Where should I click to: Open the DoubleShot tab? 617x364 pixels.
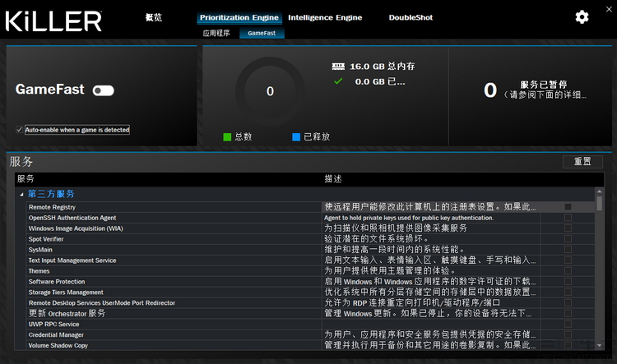pyautogui.click(x=411, y=18)
